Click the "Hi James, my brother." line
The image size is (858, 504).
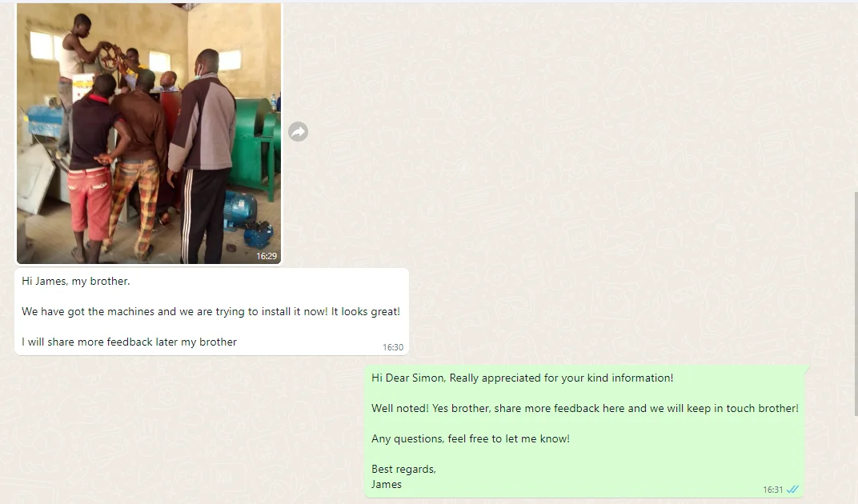click(x=75, y=282)
